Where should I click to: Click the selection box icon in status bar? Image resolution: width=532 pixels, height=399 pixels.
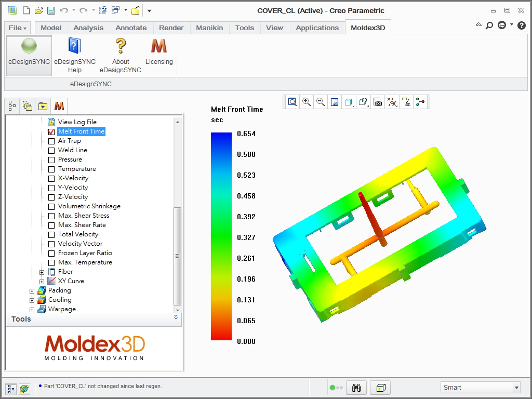click(x=381, y=388)
